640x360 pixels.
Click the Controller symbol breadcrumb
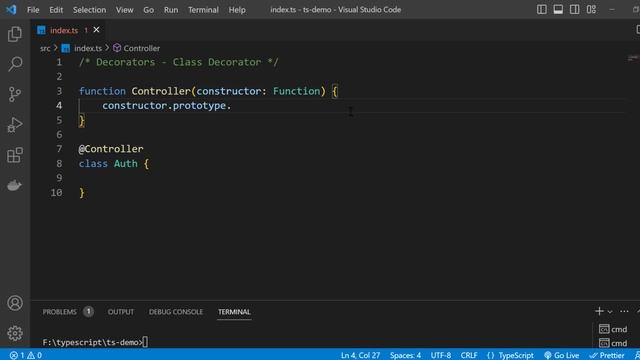[x=142, y=48]
